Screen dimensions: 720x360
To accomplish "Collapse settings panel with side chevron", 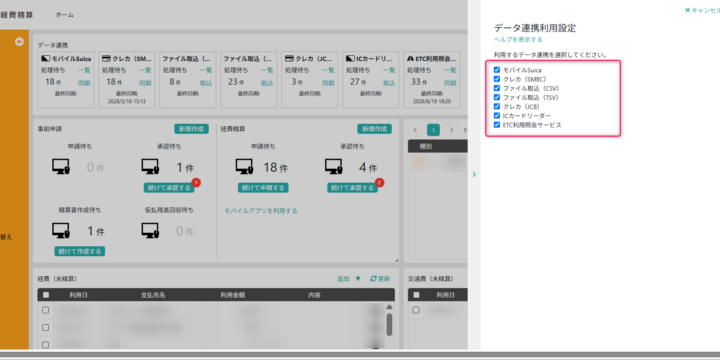I will (x=474, y=174).
